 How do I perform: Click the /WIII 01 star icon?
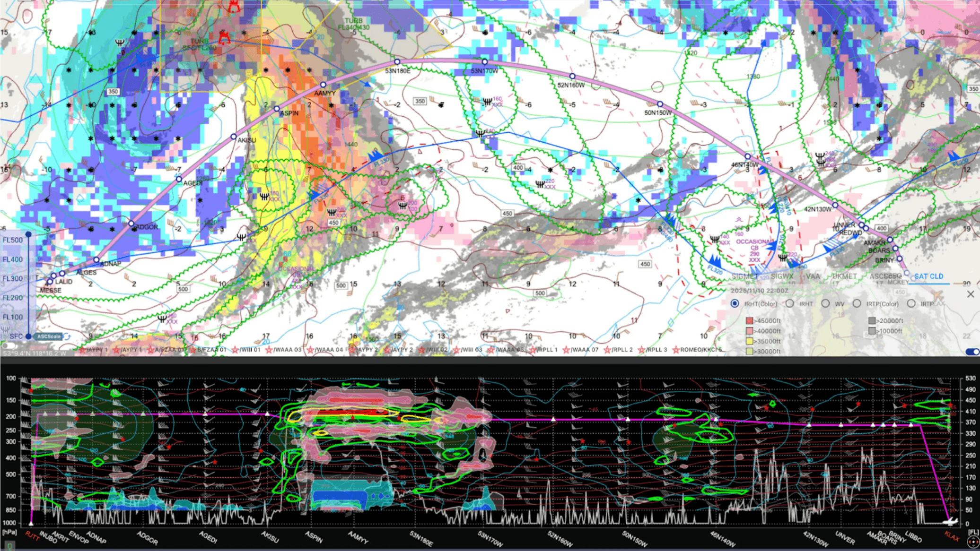(x=235, y=351)
